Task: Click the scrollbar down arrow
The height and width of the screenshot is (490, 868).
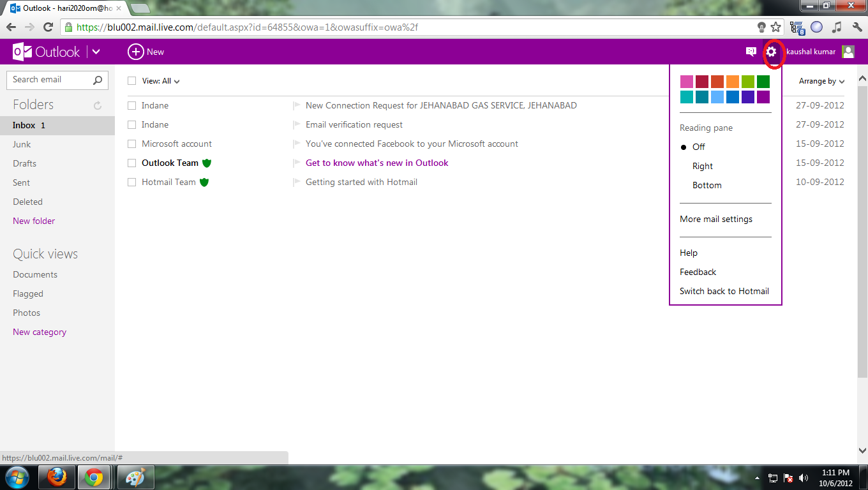Action: point(862,450)
